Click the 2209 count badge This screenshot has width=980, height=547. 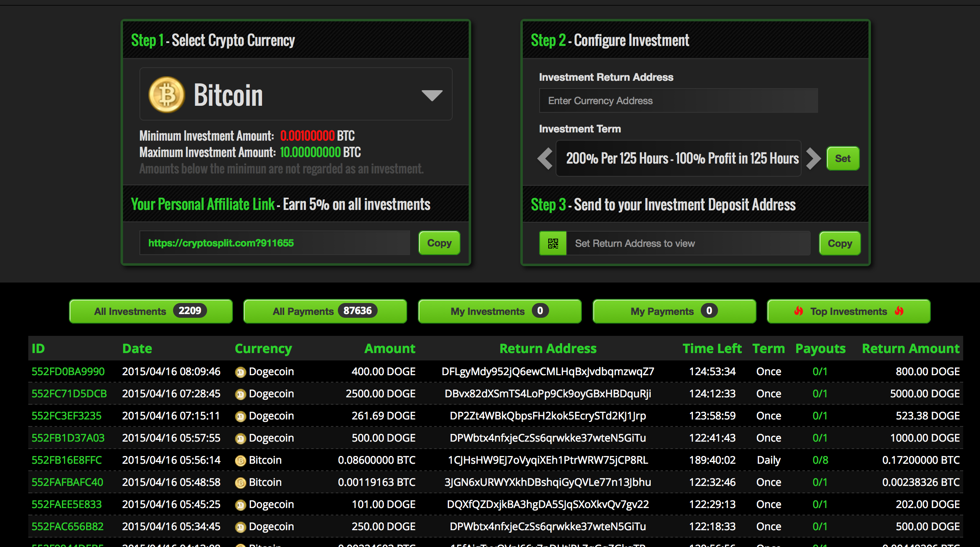(x=190, y=310)
